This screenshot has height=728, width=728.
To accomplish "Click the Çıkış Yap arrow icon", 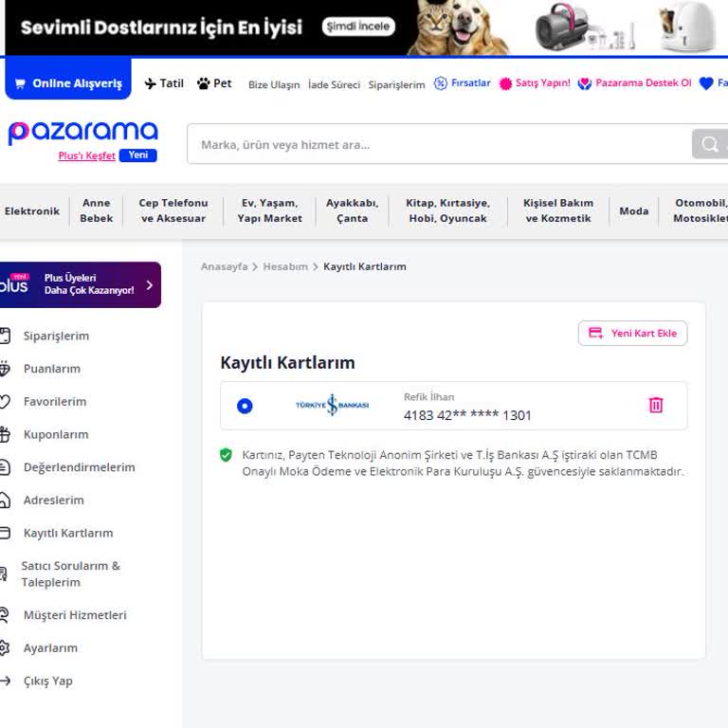I will coord(5,682).
